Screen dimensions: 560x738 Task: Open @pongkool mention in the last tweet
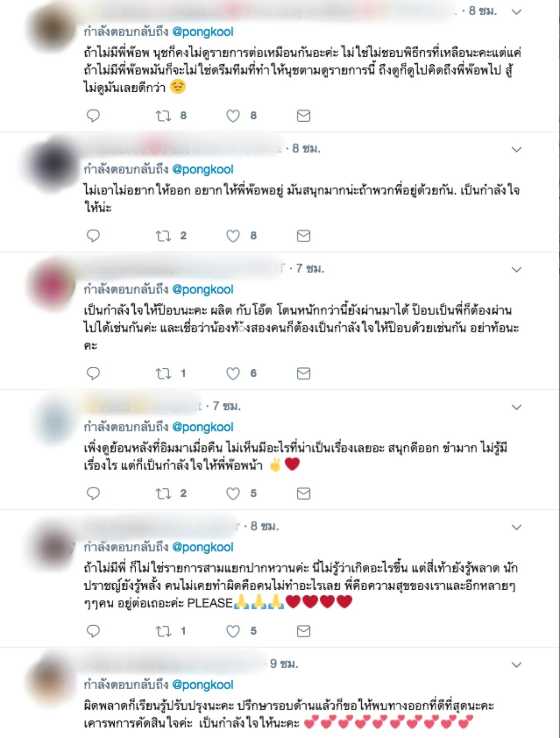tap(203, 684)
